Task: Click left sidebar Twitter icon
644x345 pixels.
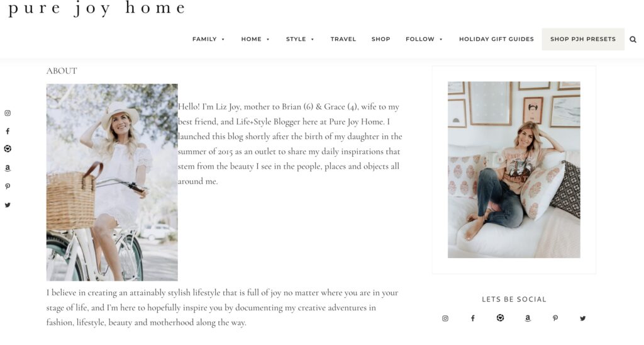Action: pos(8,205)
